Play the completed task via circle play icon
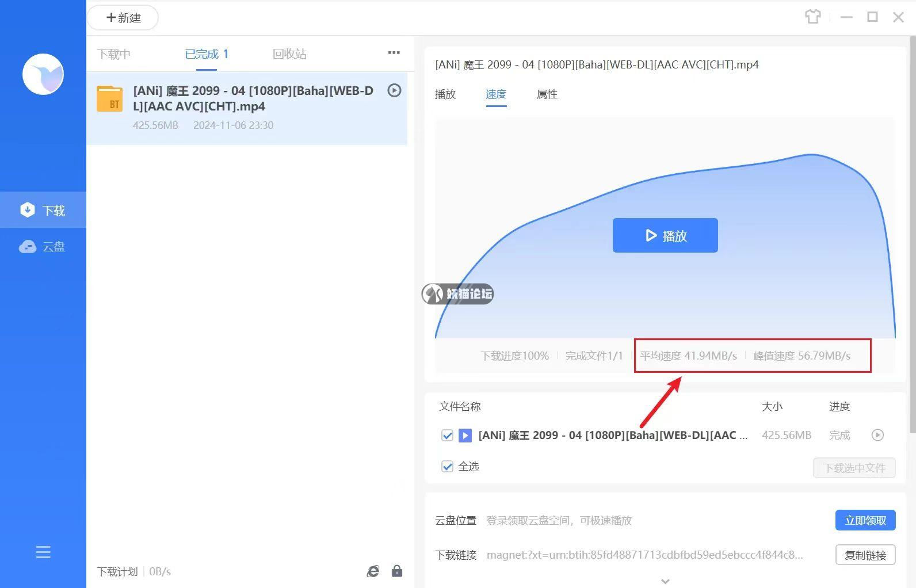Viewport: 916px width, 588px height. click(x=394, y=90)
